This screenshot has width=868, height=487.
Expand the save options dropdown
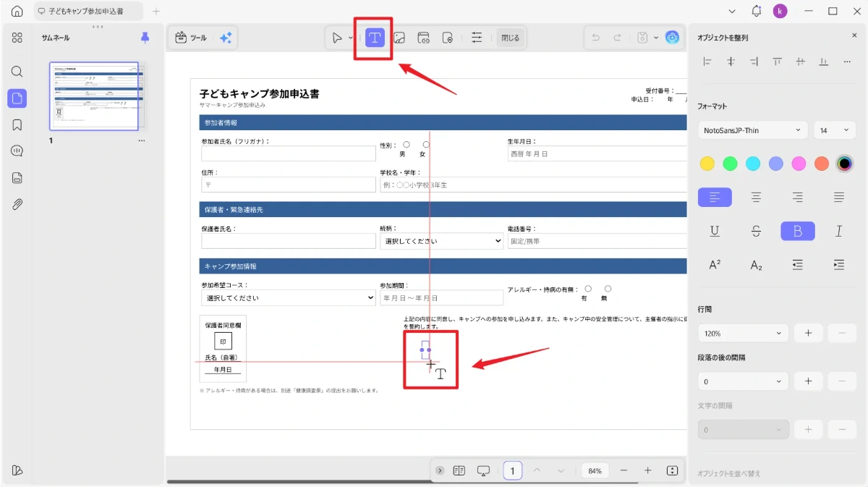coord(656,38)
